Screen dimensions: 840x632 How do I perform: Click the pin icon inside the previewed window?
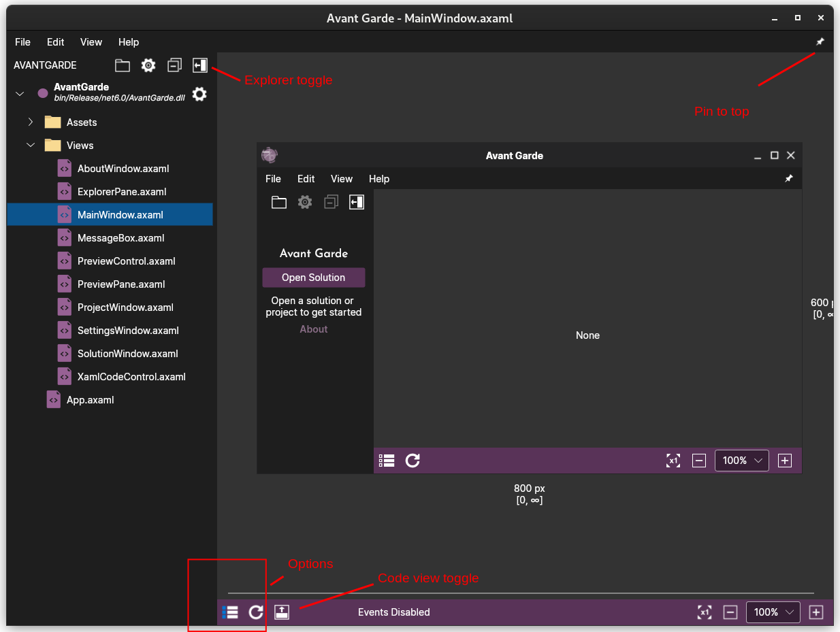tap(788, 178)
